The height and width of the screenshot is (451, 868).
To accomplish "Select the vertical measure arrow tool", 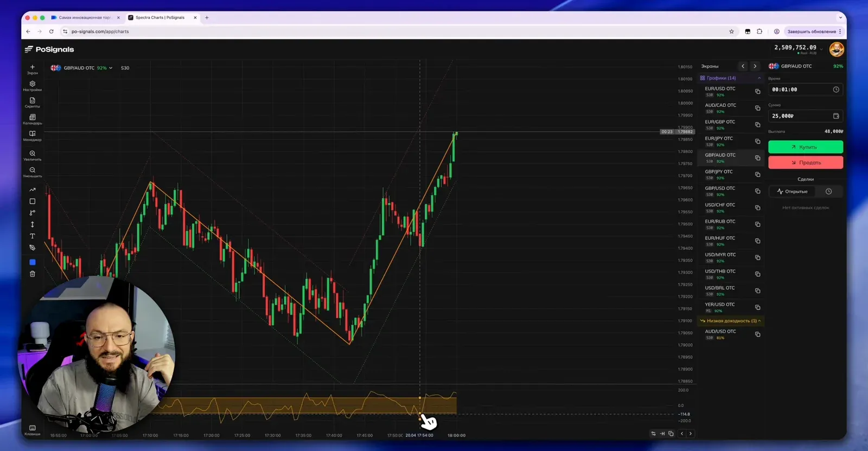I will click(x=32, y=224).
